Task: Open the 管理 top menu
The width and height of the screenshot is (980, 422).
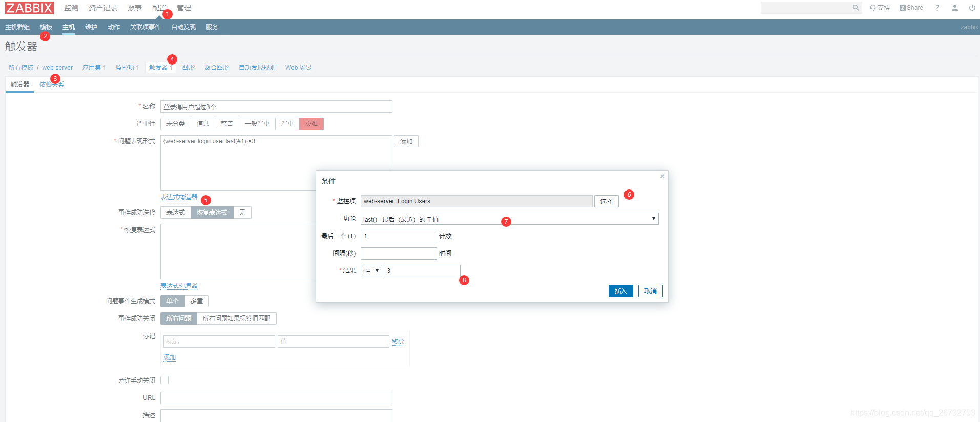Action: point(184,8)
